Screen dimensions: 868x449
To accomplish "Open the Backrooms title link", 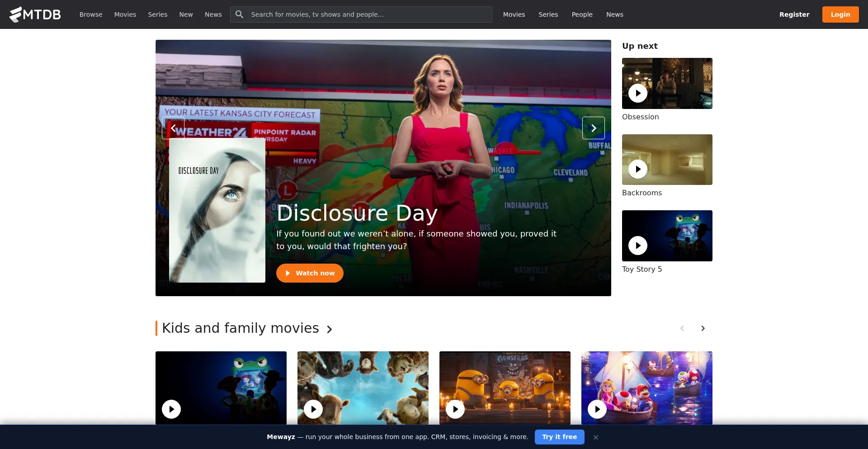I will [x=642, y=193].
